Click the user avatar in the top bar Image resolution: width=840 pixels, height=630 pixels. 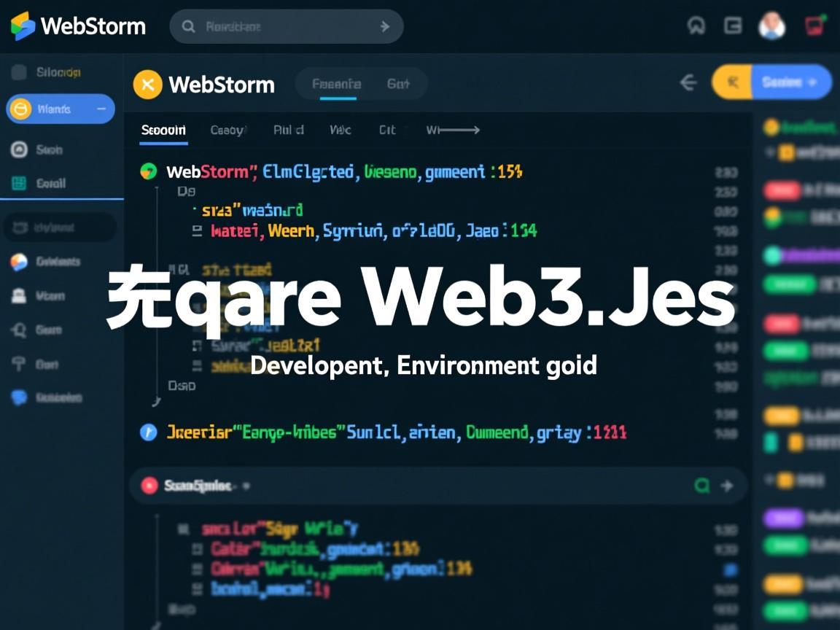[x=771, y=26]
